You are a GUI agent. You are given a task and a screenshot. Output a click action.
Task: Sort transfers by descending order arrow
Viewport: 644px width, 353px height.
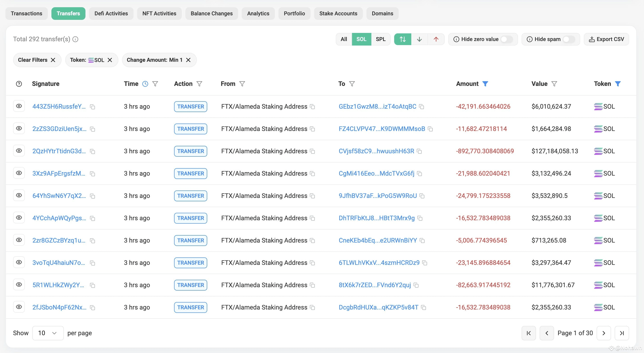[419, 39]
